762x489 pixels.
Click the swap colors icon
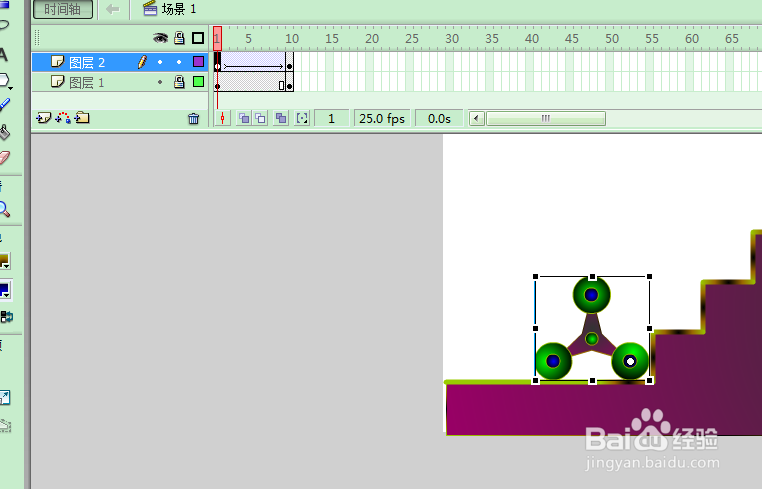6,317
